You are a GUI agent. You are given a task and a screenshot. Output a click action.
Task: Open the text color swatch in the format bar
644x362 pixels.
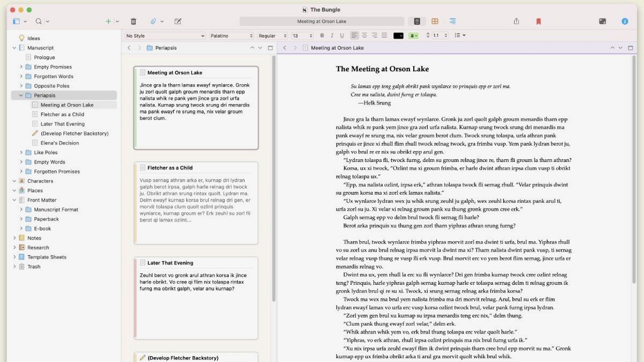[x=399, y=35]
